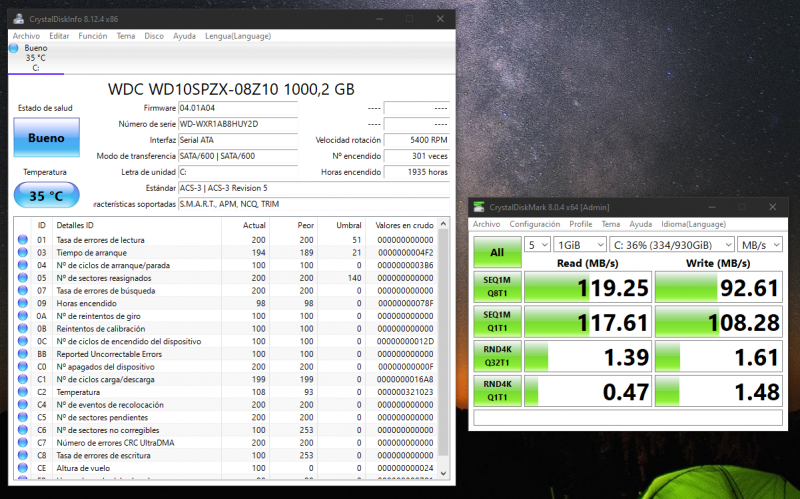Click the Horas encendido field 1935 horas

pyautogui.click(x=416, y=172)
